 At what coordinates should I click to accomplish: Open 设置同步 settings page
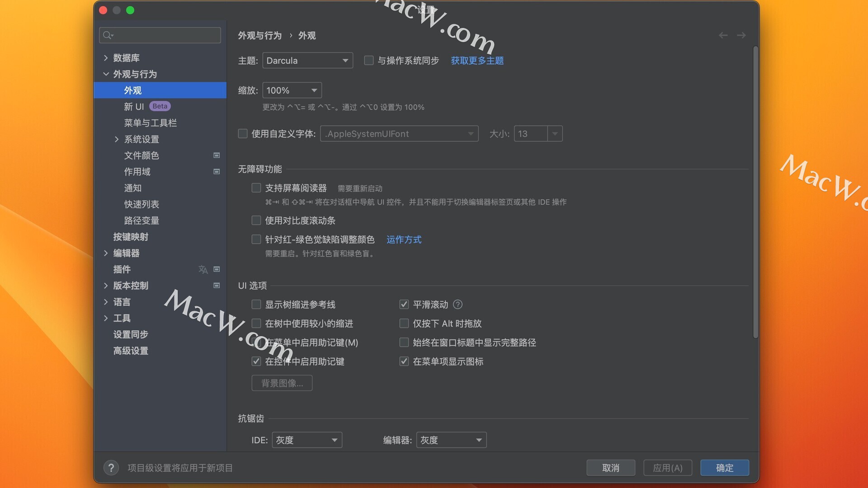[160, 334]
